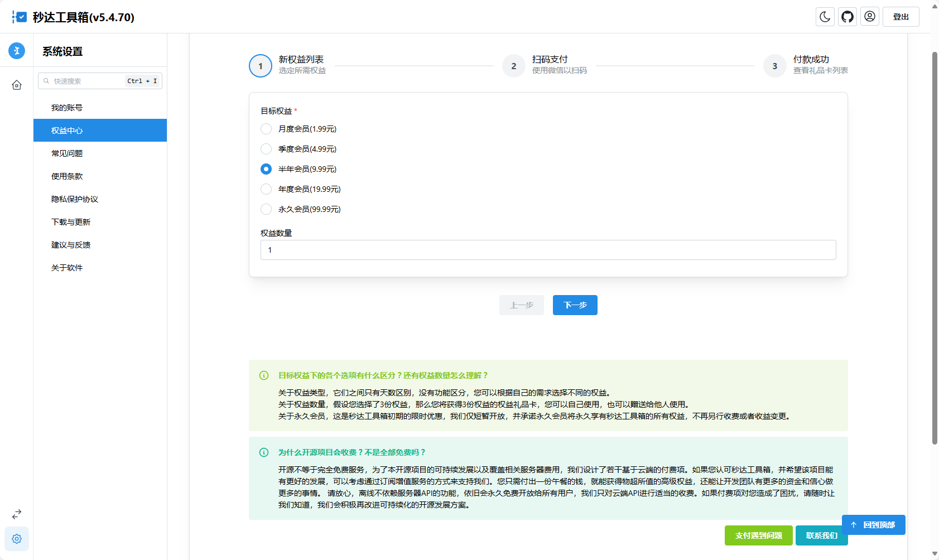This screenshot has height=560, width=939.
Task: Focus the 快速搜索 search box
Action: click(100, 81)
